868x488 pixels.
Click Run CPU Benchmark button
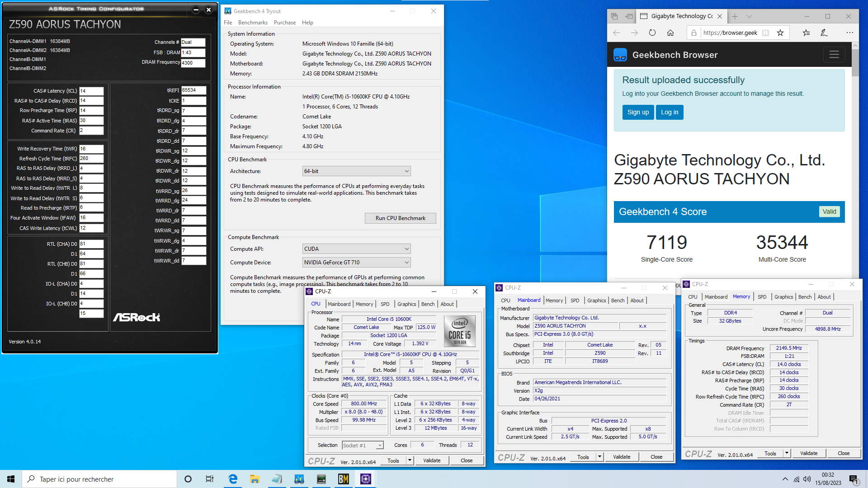[401, 218]
